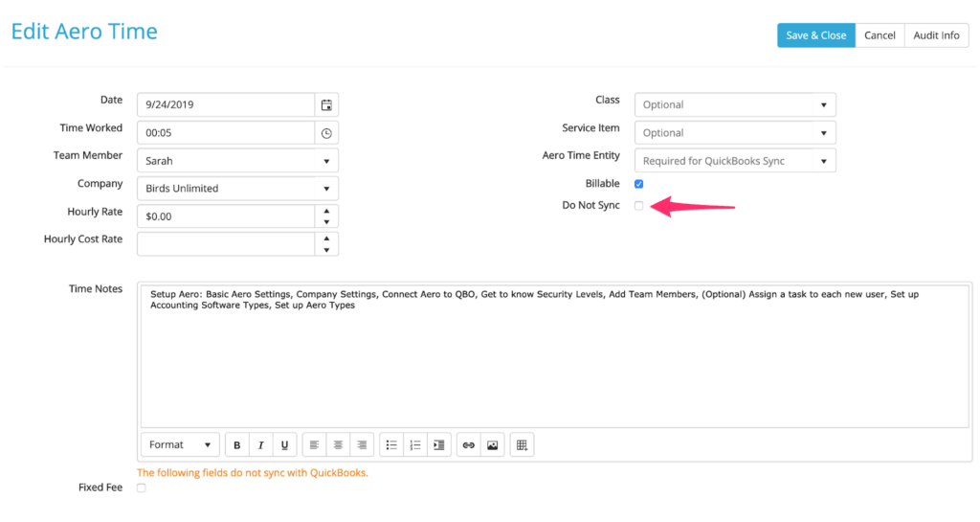Insert a numbered list
980x522 pixels.
point(415,445)
